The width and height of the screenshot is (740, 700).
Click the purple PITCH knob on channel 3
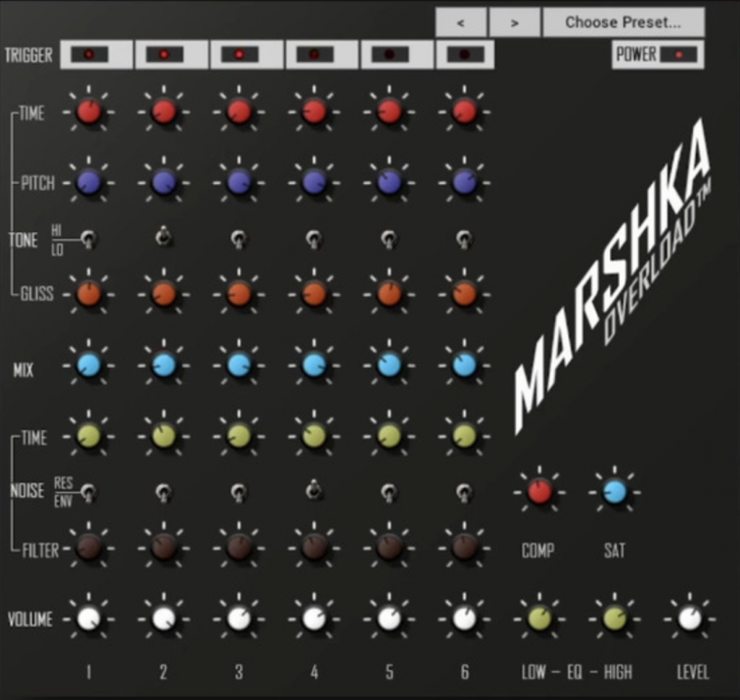(239, 182)
